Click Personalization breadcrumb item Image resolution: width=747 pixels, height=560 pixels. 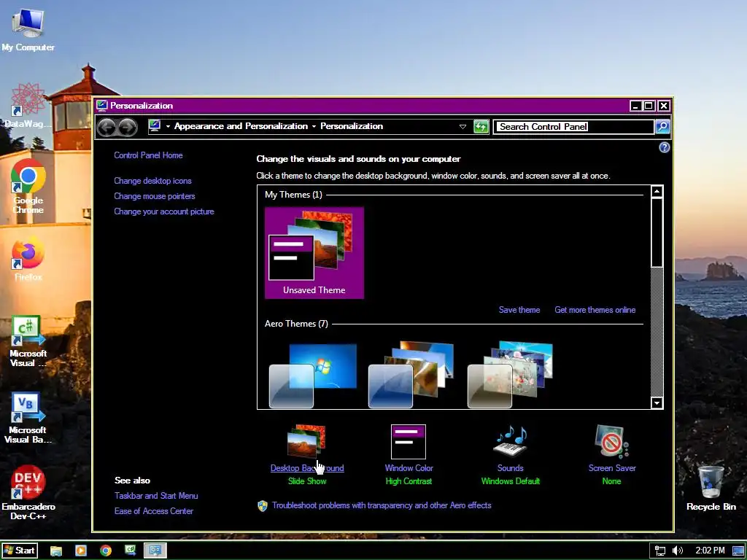pos(352,126)
